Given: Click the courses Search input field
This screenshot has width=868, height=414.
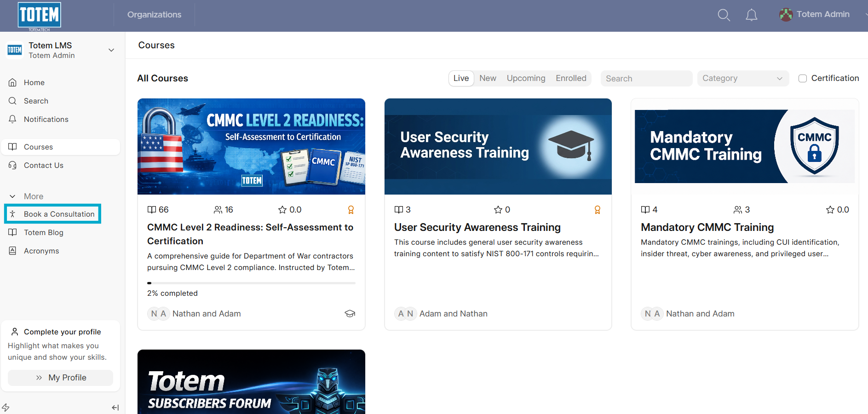Looking at the screenshot, I should tap(646, 78).
